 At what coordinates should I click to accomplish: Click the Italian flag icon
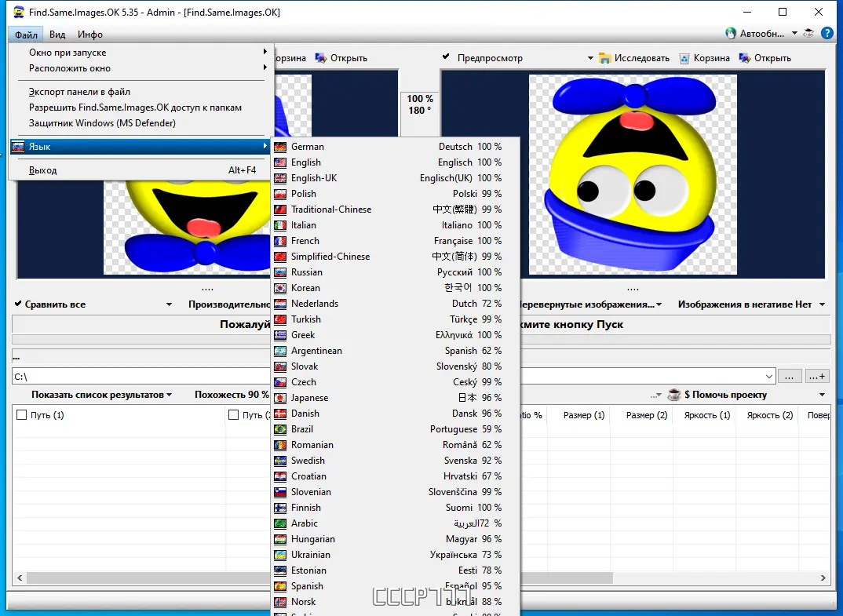click(280, 225)
